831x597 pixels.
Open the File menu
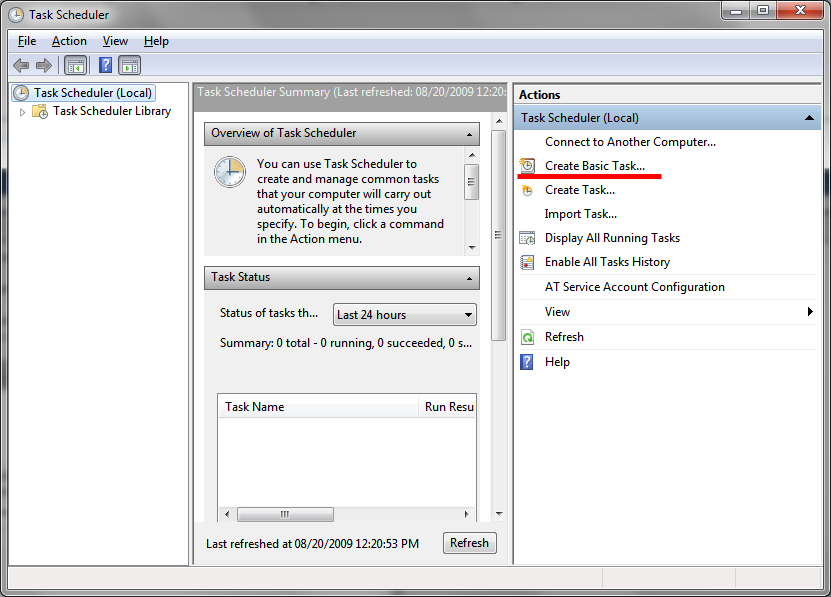[x=27, y=41]
